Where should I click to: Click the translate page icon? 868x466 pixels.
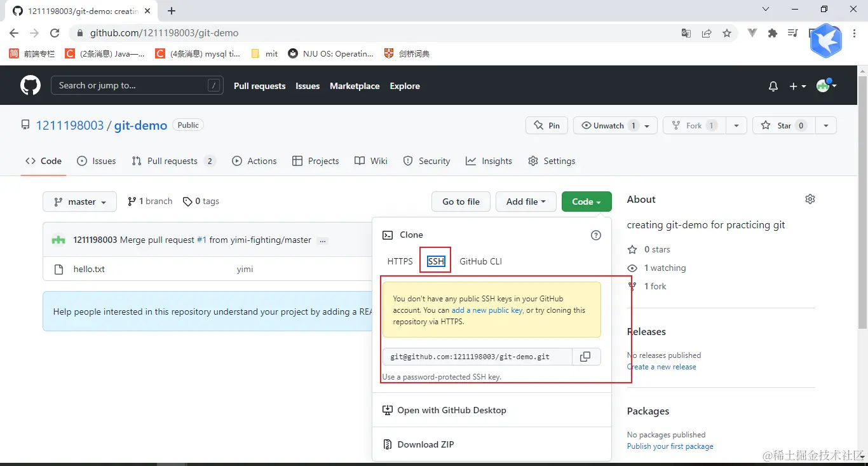point(686,33)
